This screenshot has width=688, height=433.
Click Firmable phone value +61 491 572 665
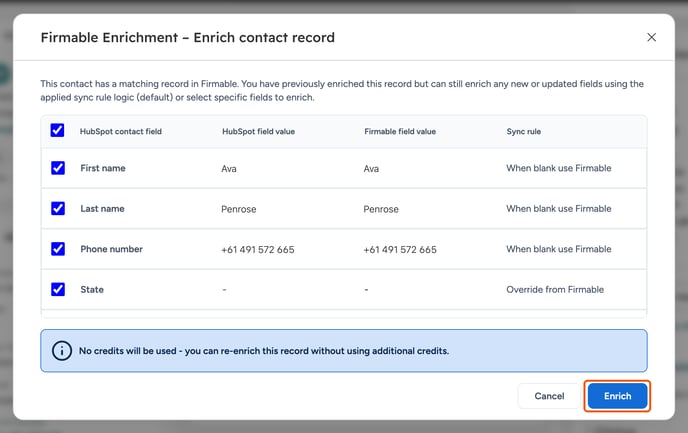(x=400, y=250)
